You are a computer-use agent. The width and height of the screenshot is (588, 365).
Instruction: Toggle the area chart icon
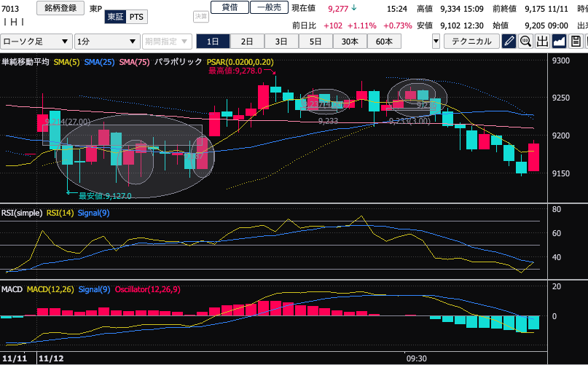pyautogui.click(x=559, y=42)
